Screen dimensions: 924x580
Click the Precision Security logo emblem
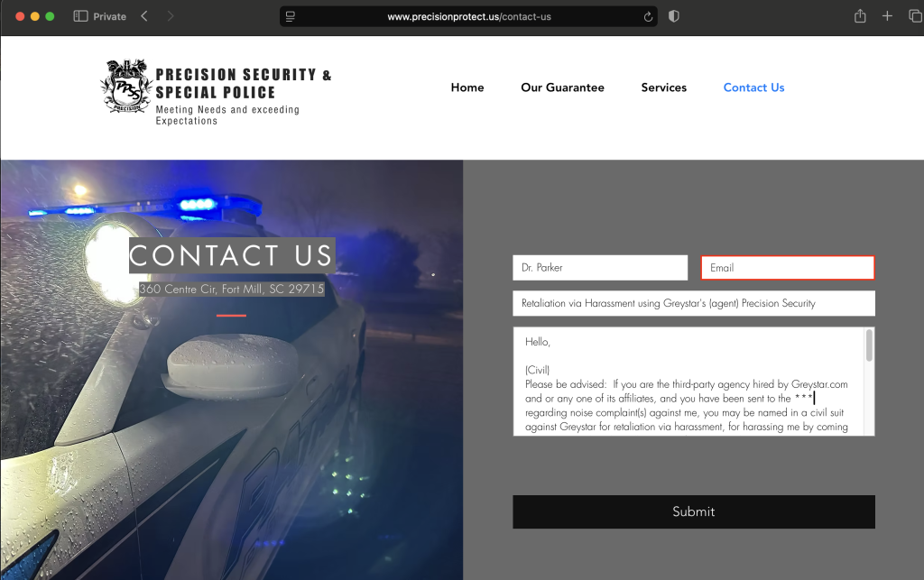(x=125, y=87)
